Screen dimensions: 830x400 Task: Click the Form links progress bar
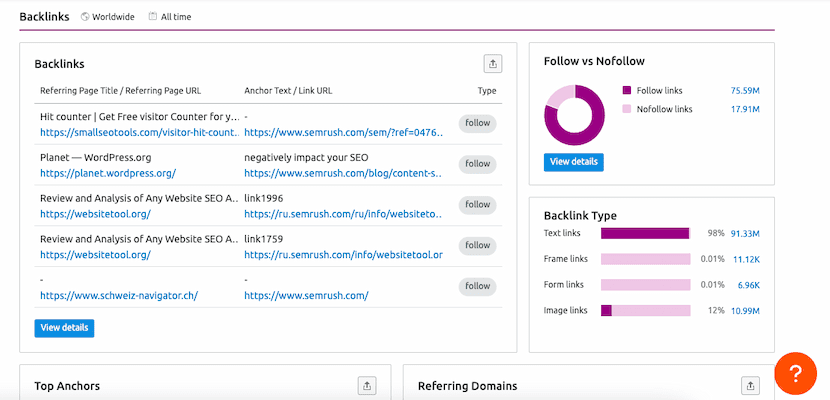[x=646, y=285]
